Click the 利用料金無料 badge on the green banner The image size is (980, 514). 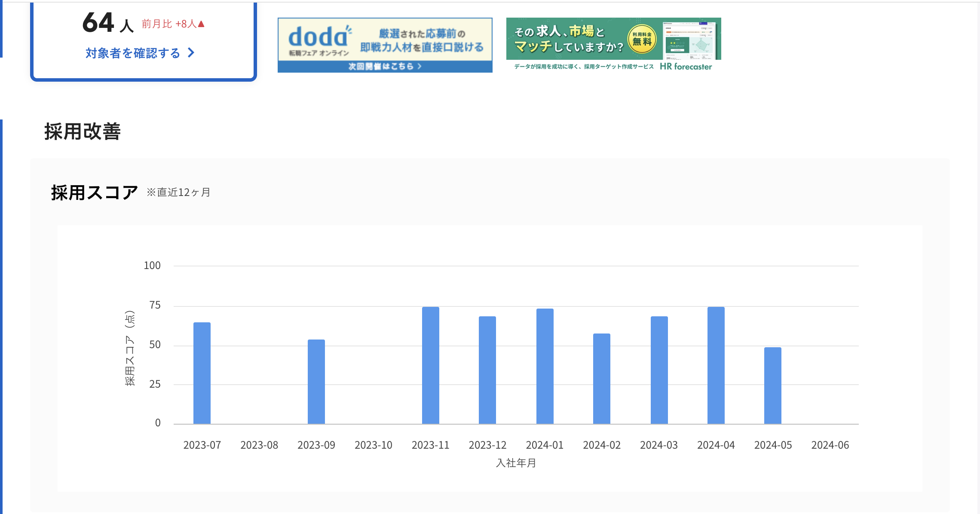click(x=642, y=40)
